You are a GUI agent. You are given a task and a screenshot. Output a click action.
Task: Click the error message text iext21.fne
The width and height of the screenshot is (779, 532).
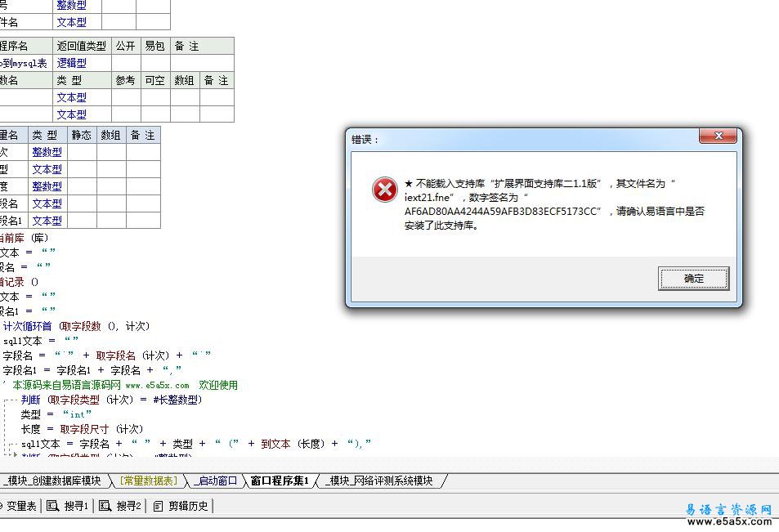pos(427,197)
